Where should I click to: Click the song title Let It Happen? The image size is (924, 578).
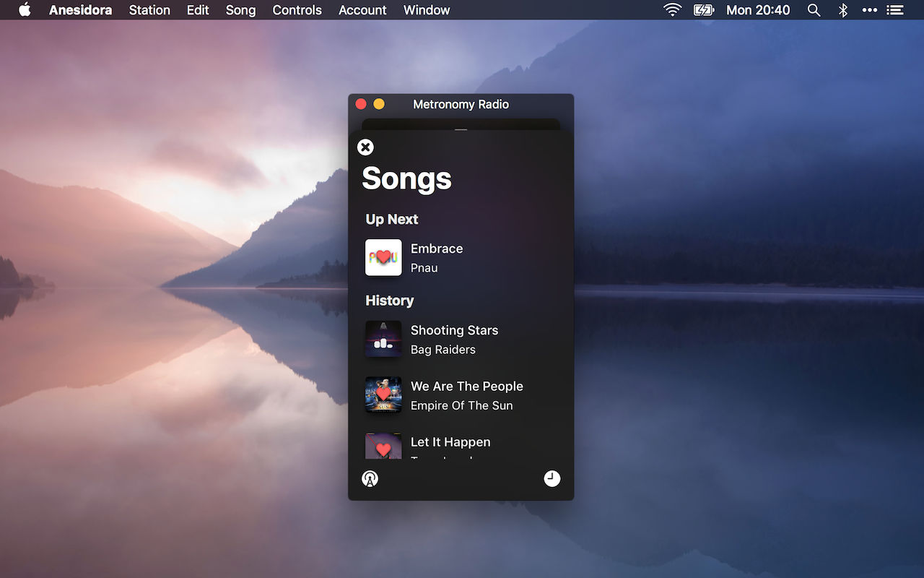pyautogui.click(x=450, y=442)
